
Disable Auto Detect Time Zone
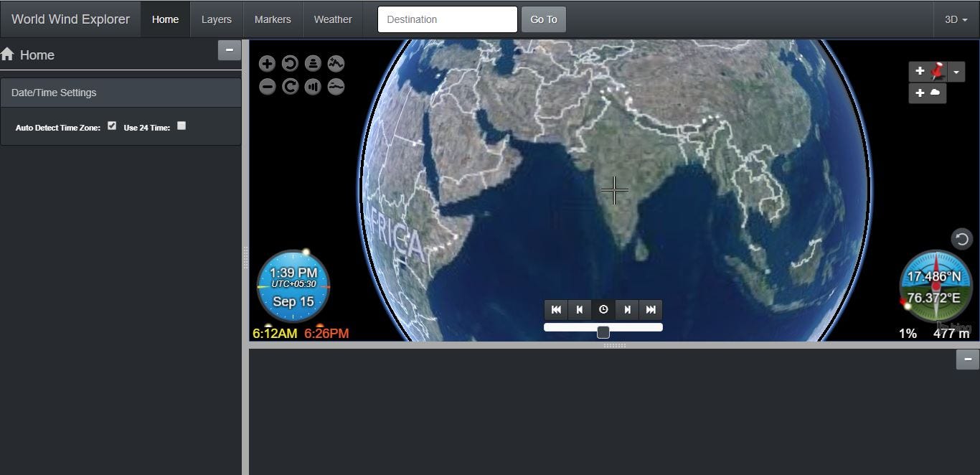point(112,125)
